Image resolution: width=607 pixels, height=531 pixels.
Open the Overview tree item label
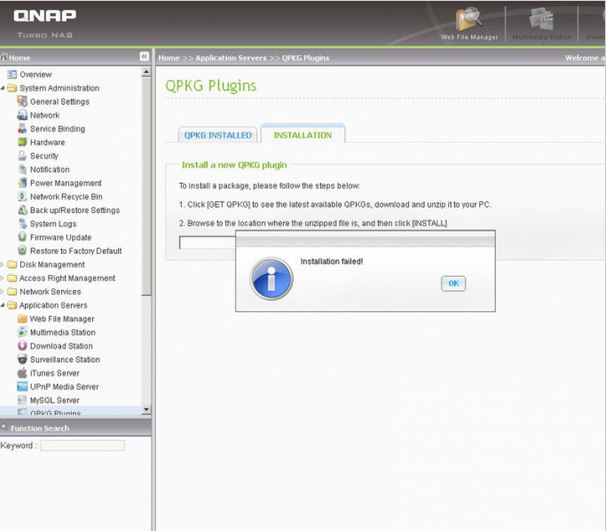[x=36, y=74]
